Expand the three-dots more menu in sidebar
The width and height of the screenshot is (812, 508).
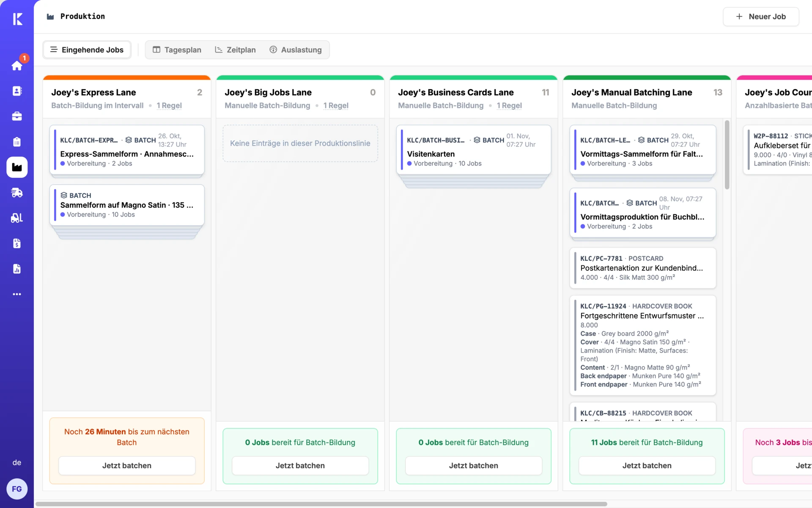pyautogui.click(x=17, y=294)
